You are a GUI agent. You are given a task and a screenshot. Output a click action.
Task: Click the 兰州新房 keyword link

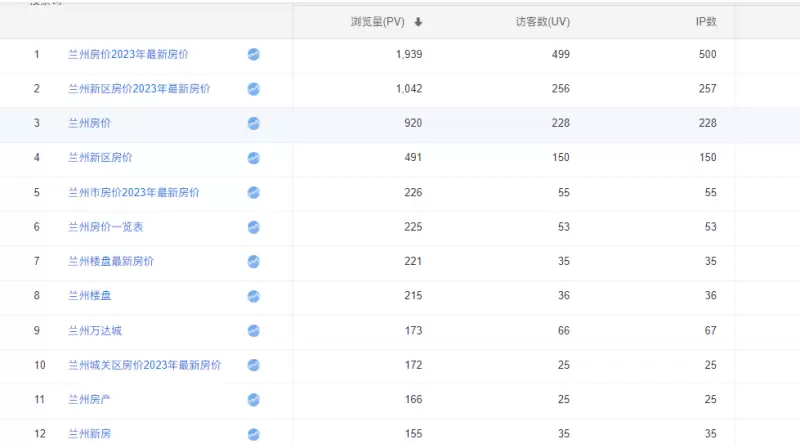coord(89,434)
